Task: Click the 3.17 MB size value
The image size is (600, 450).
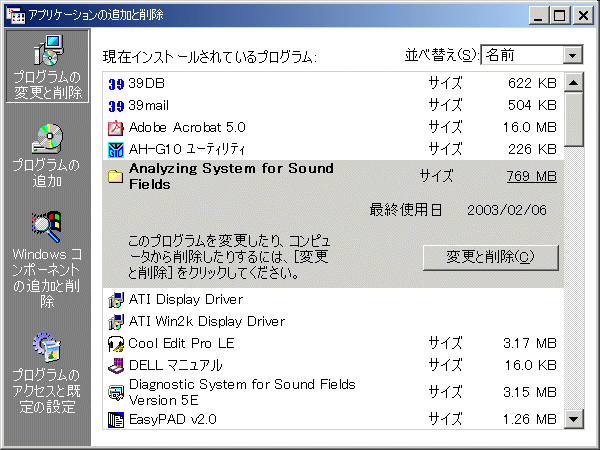Action: pos(530,344)
